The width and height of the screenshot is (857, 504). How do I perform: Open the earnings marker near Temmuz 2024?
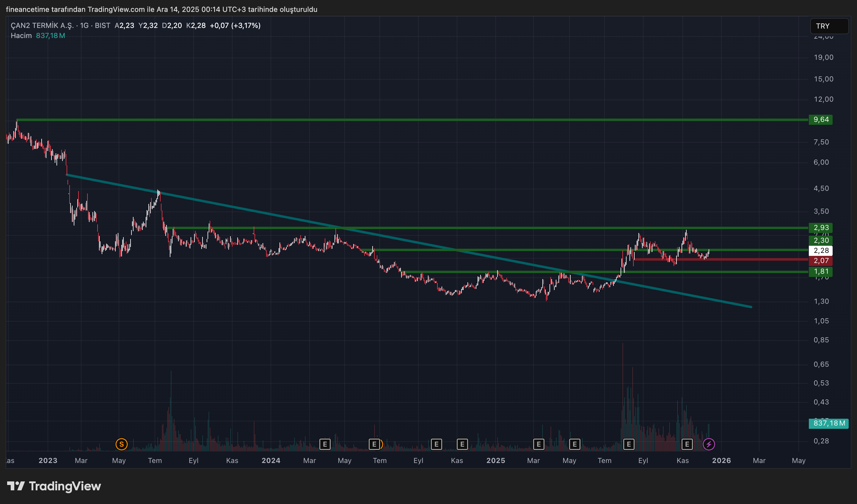point(374,444)
